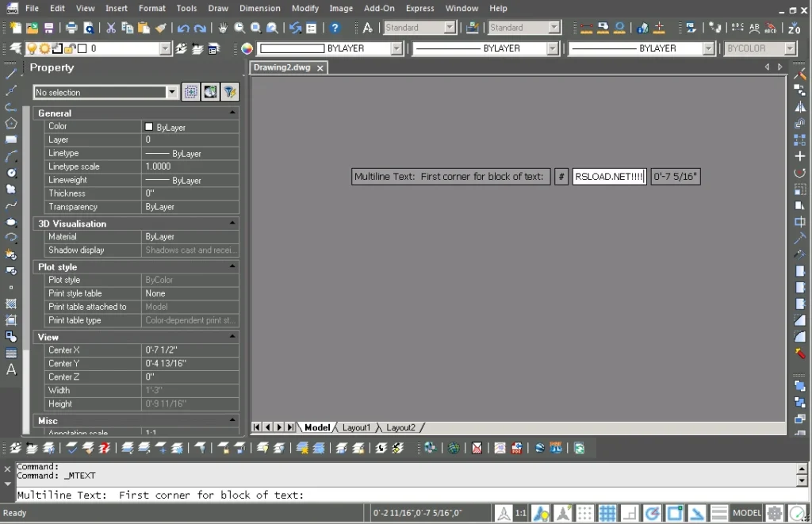812x524 pixels.
Task: Click the Match Properties brush icon
Action: (x=160, y=28)
